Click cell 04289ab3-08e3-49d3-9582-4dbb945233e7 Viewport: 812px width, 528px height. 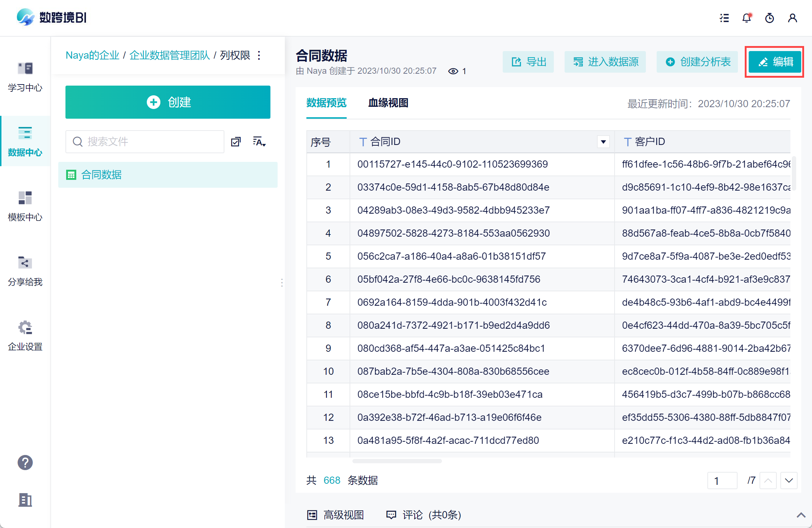click(x=482, y=210)
